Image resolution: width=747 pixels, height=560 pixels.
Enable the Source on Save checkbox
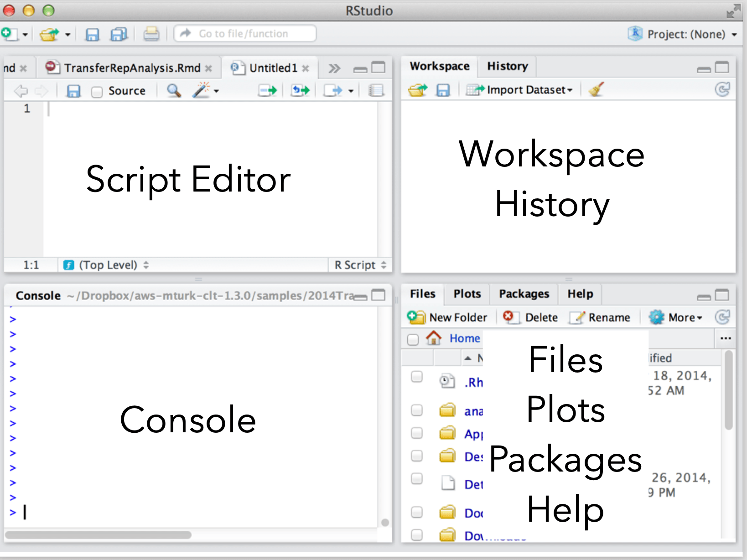(97, 92)
